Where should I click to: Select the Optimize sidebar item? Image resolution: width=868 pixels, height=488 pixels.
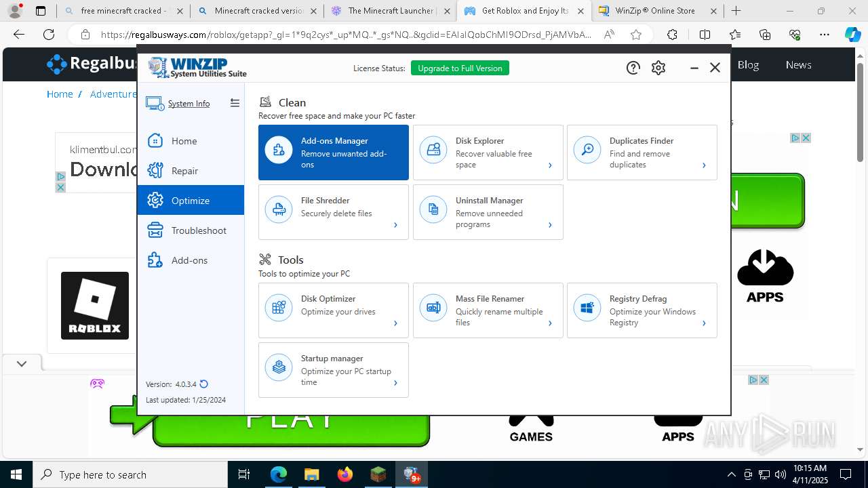pos(191,201)
